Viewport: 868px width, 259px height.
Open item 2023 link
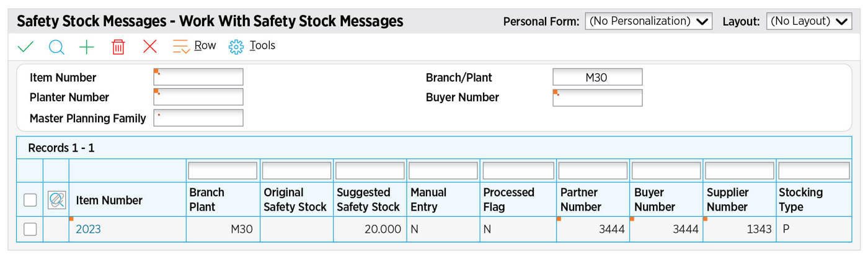click(x=88, y=229)
